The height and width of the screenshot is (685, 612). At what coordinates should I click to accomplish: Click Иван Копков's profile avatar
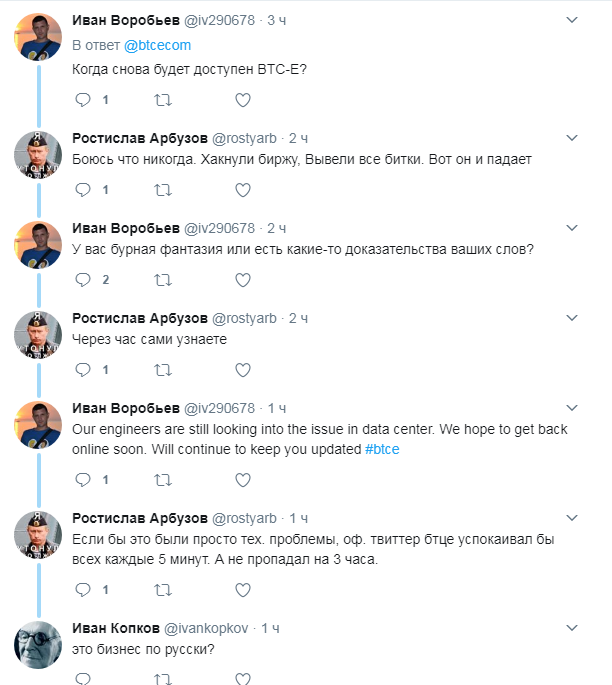(x=39, y=644)
